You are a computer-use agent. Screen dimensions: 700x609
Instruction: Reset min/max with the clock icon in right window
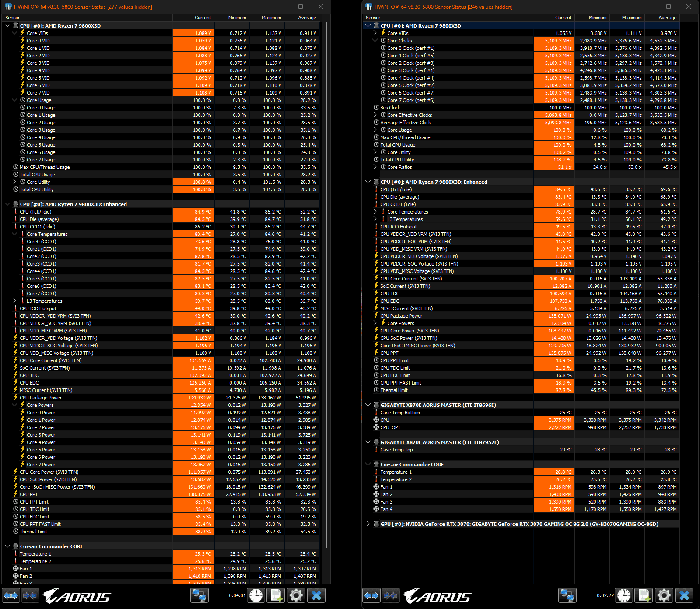click(624, 595)
